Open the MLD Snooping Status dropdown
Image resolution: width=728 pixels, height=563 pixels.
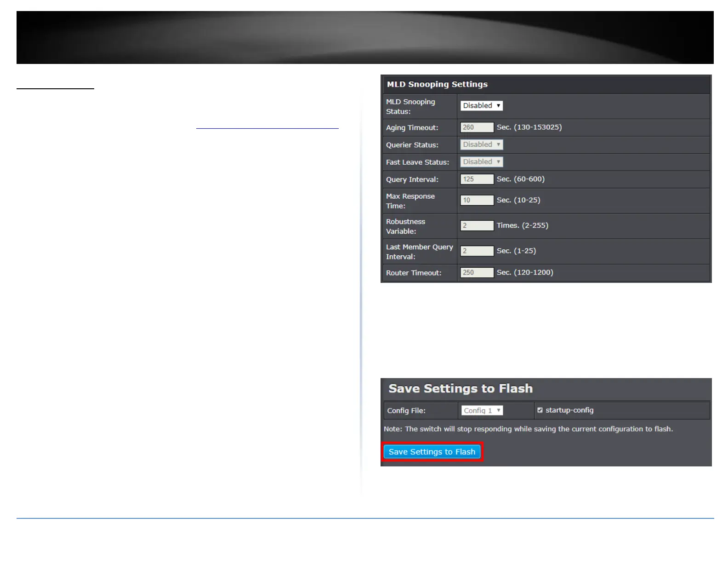pos(481,106)
